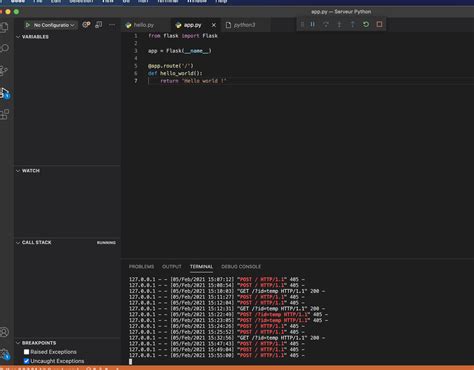Open the Source Control view
The height and width of the screenshot is (370, 474).
pos(4,70)
